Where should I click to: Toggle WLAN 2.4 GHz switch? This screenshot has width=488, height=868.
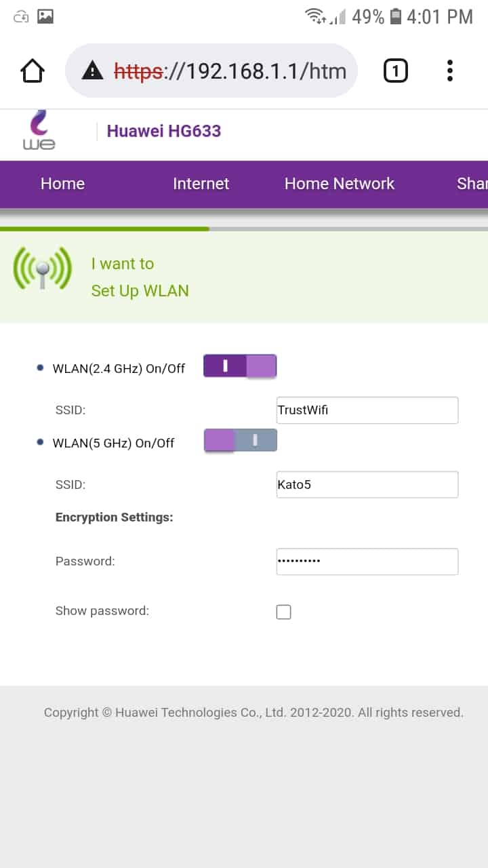click(x=240, y=367)
